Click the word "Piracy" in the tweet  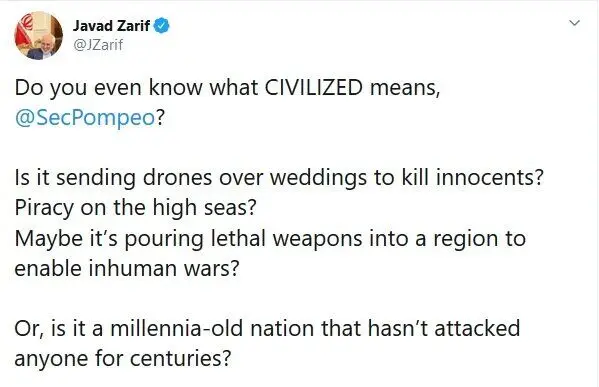44,209
